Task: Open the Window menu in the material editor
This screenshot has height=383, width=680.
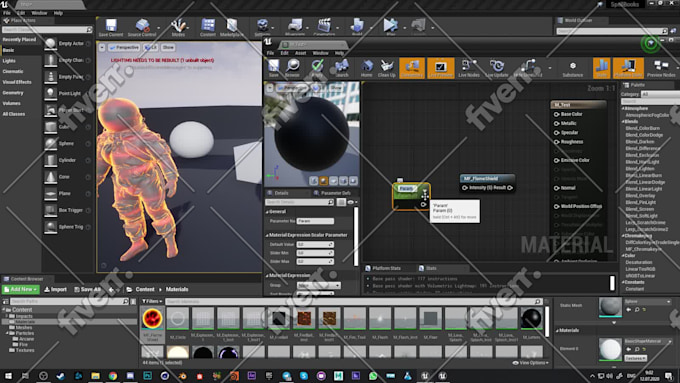Action: coord(320,53)
